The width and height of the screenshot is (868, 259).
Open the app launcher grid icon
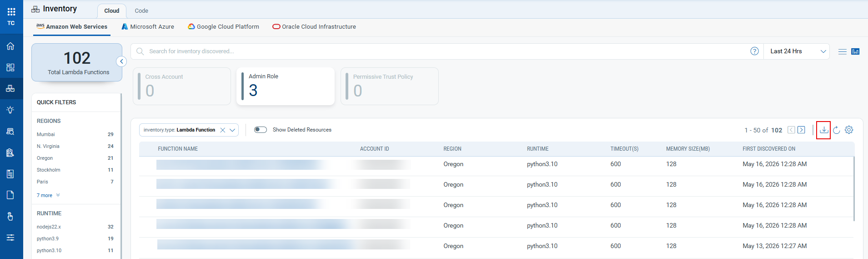11,12
